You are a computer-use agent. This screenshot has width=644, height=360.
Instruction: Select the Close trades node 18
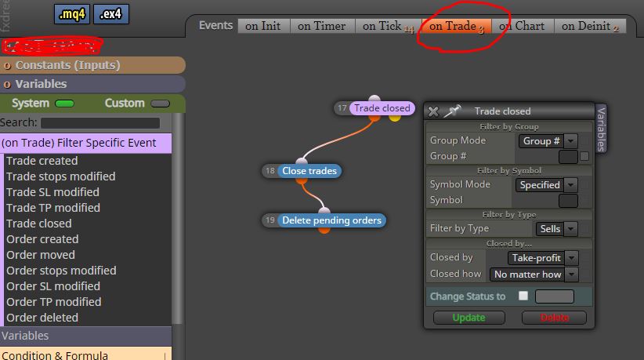[x=309, y=171]
